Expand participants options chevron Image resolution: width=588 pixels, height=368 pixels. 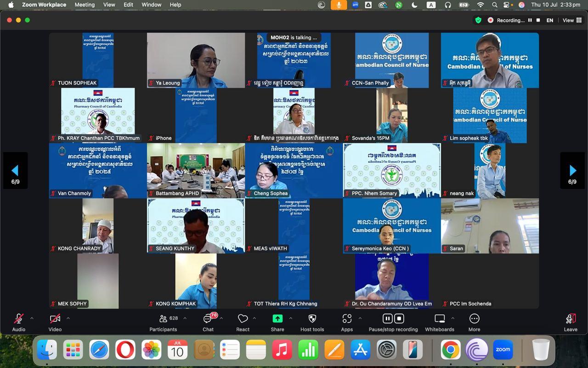[x=185, y=318]
